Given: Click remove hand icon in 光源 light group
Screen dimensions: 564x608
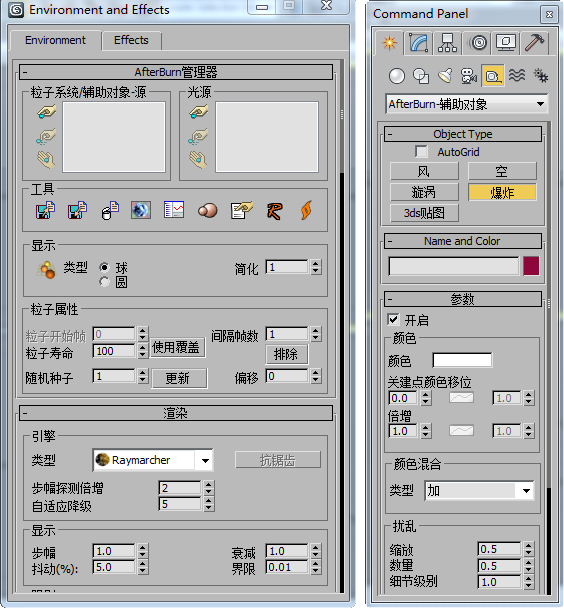Looking at the screenshot, I should click(199, 159).
